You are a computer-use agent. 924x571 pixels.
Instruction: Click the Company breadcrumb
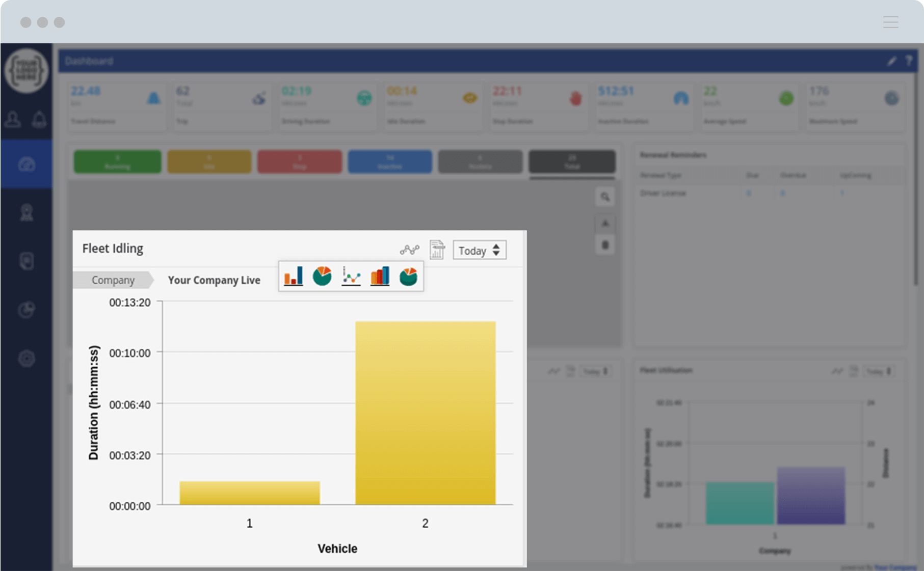(x=113, y=280)
